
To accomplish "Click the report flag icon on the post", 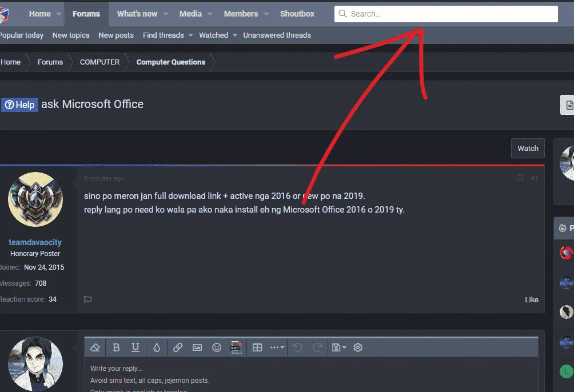I will (x=88, y=299).
